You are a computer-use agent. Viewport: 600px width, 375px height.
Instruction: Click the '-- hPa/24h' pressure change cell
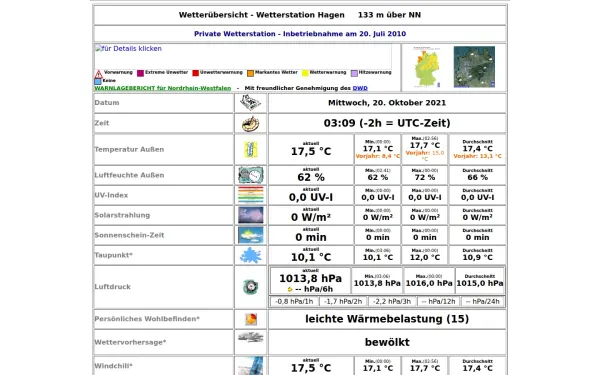coord(483,302)
